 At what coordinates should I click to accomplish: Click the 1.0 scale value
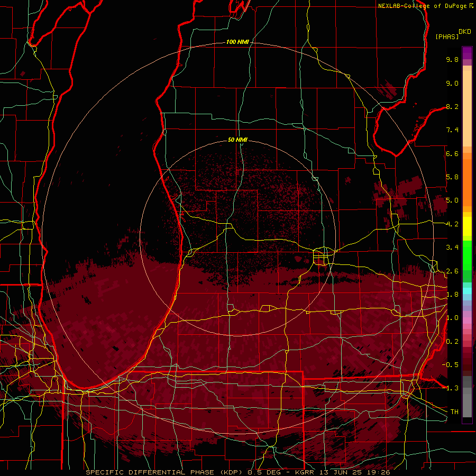tap(452, 318)
